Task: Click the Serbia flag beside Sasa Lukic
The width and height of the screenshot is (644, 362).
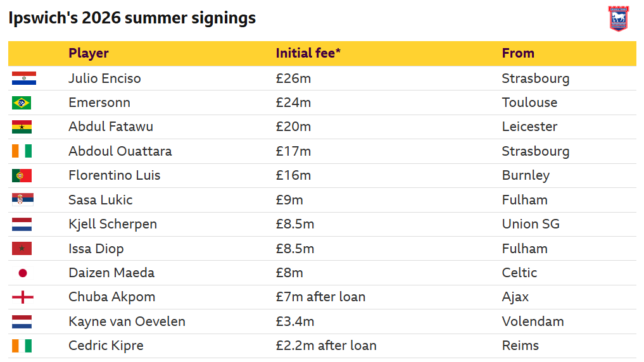Action: coord(23,199)
